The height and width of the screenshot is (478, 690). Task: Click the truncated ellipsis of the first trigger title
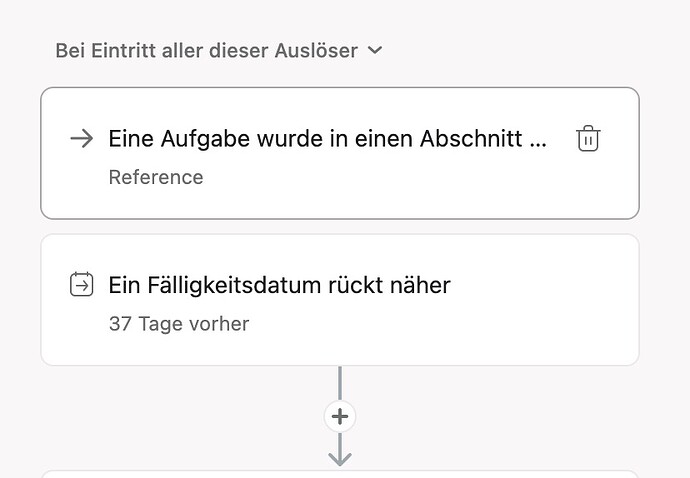(x=539, y=141)
